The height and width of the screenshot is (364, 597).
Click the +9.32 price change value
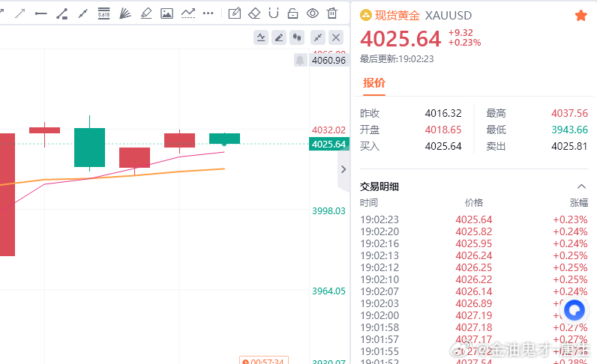pos(460,33)
